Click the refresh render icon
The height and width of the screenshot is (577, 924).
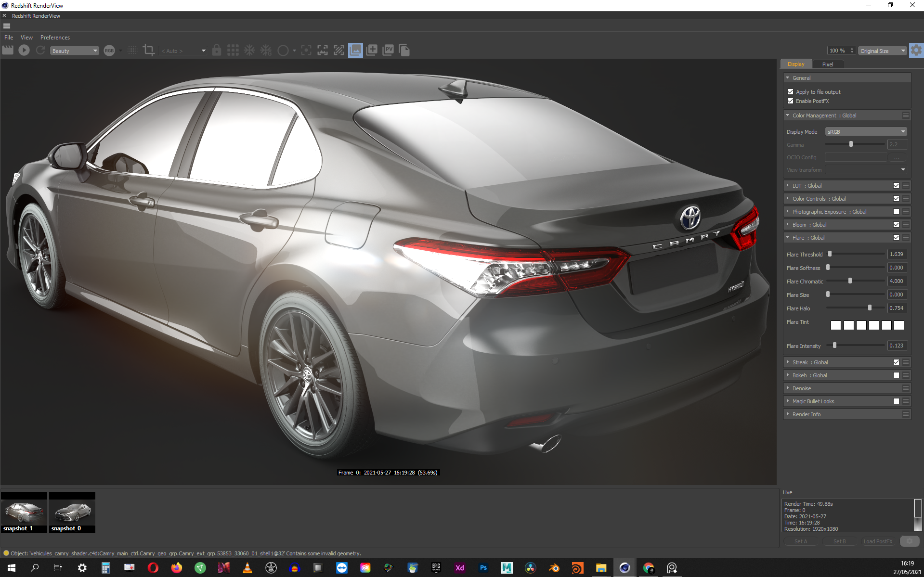click(x=40, y=50)
